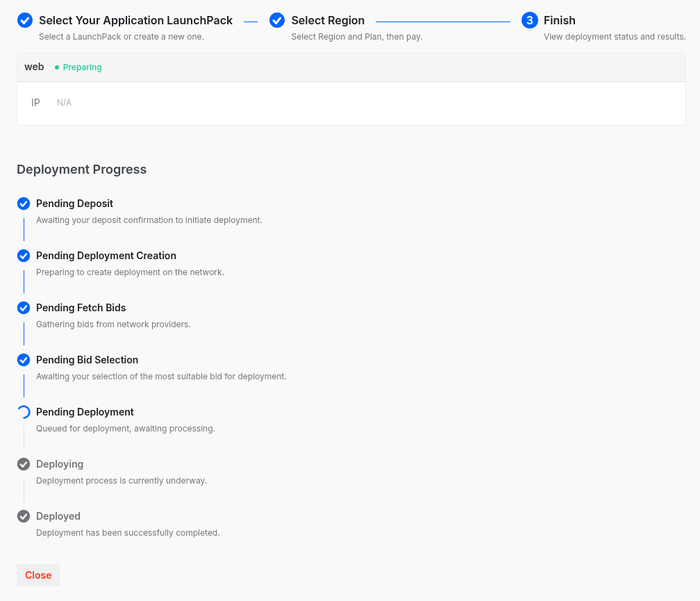The image size is (700, 601).
Task: Click the Close button
Action: (37, 575)
